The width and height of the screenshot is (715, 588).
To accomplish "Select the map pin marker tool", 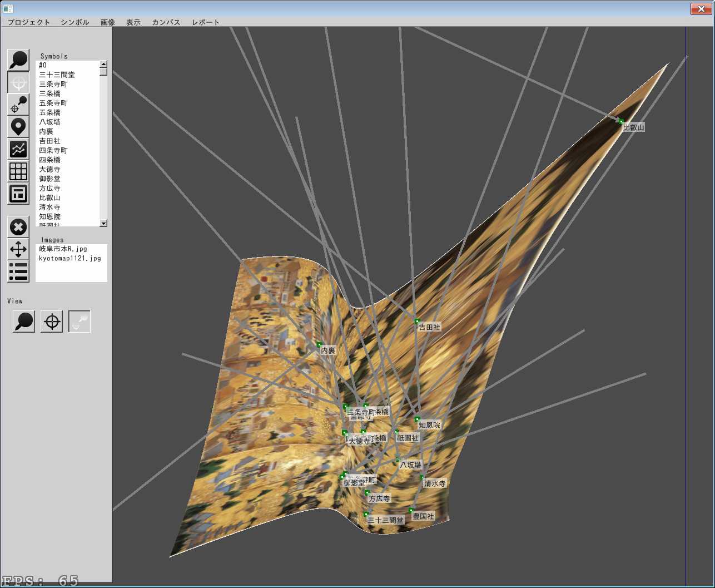I will click(x=18, y=127).
